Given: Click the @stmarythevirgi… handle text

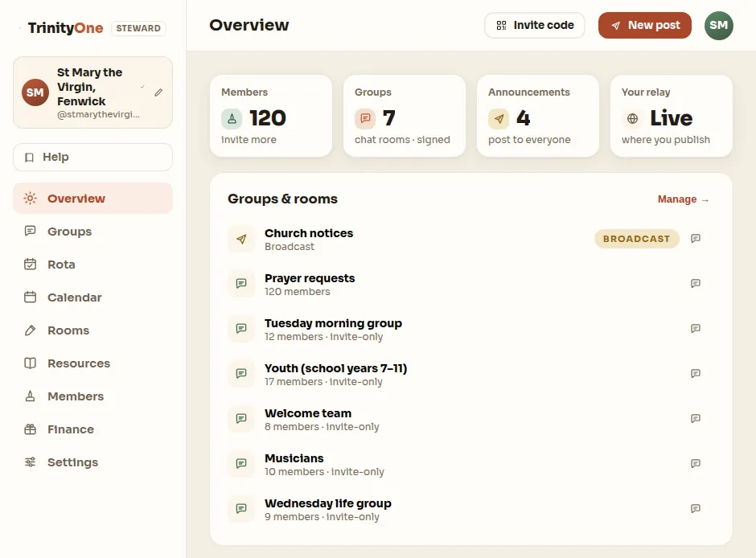Looking at the screenshot, I should point(98,115).
